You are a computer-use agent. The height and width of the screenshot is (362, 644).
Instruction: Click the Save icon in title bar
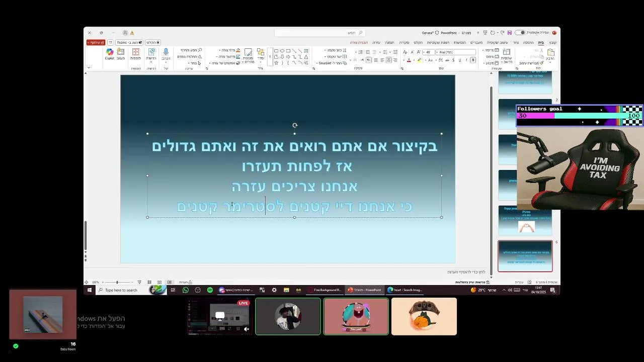[510, 33]
